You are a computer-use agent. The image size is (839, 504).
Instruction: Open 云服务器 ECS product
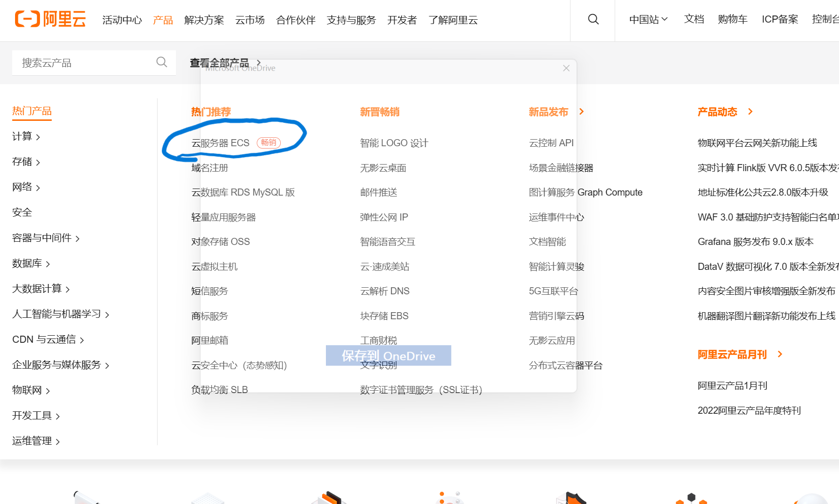point(221,143)
